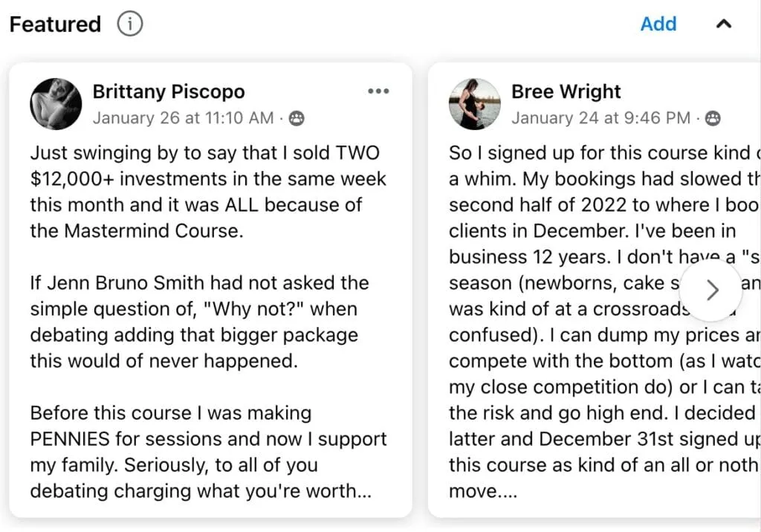Click the audience icon on Bree Wright's post
Viewport: 761px width, 532px height.
pyautogui.click(x=713, y=117)
